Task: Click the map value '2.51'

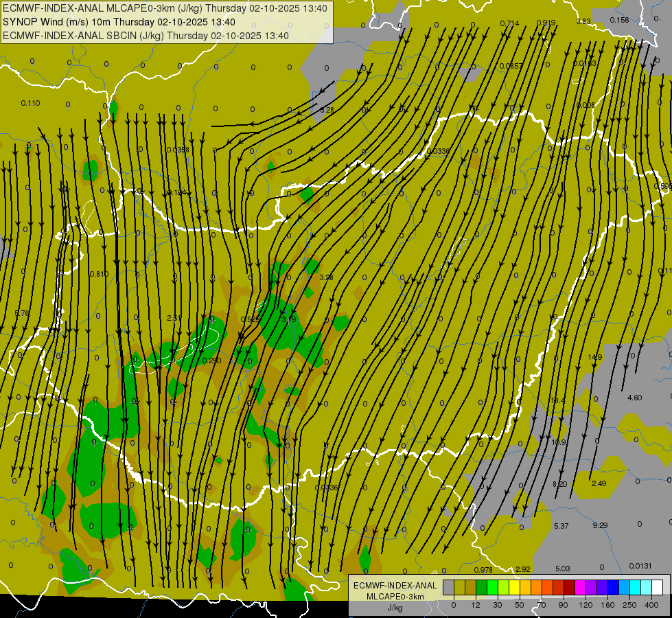Action: point(174,318)
